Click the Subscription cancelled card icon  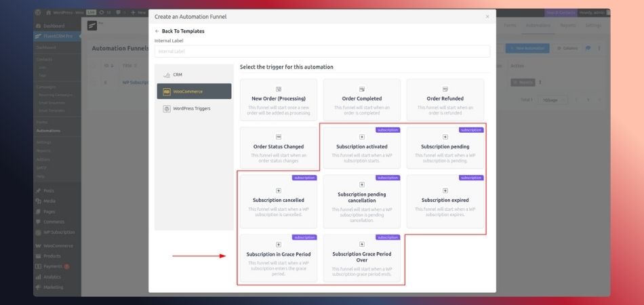(279, 190)
